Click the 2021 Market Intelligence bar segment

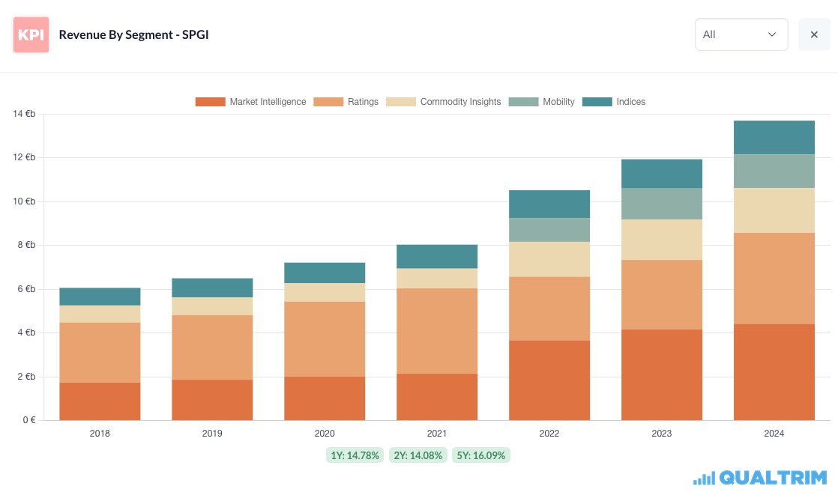pyautogui.click(x=437, y=397)
